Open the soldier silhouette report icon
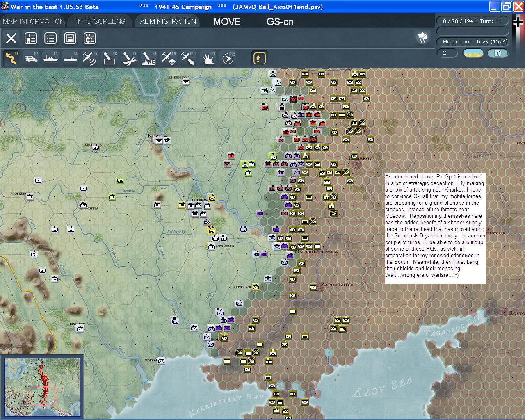The image size is (525, 420). (31, 38)
